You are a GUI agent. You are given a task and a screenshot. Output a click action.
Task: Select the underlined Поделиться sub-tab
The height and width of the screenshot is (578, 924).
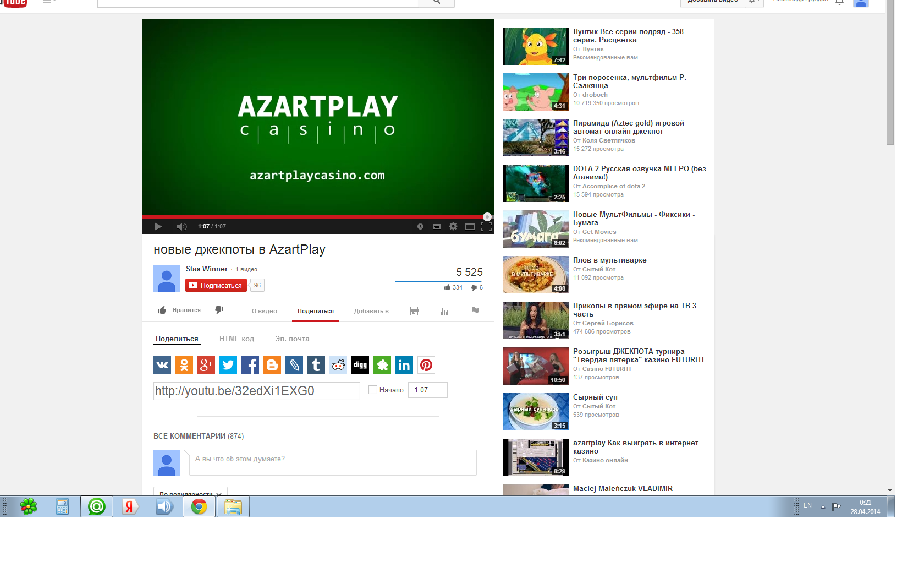[x=177, y=339]
